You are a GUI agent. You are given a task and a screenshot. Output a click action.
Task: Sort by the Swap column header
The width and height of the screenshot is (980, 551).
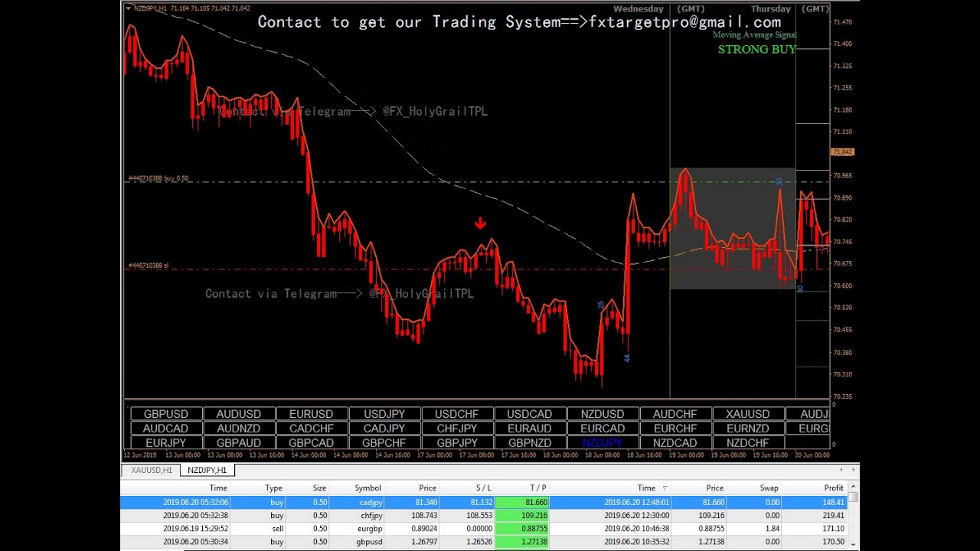click(769, 487)
